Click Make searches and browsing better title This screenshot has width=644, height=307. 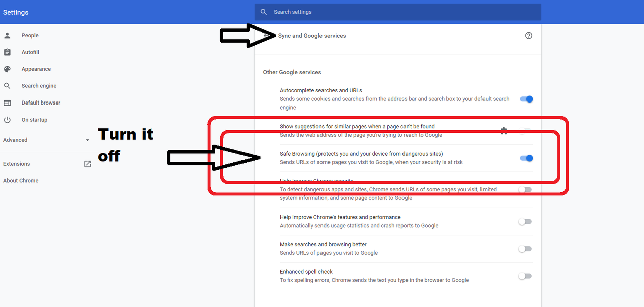(x=323, y=245)
